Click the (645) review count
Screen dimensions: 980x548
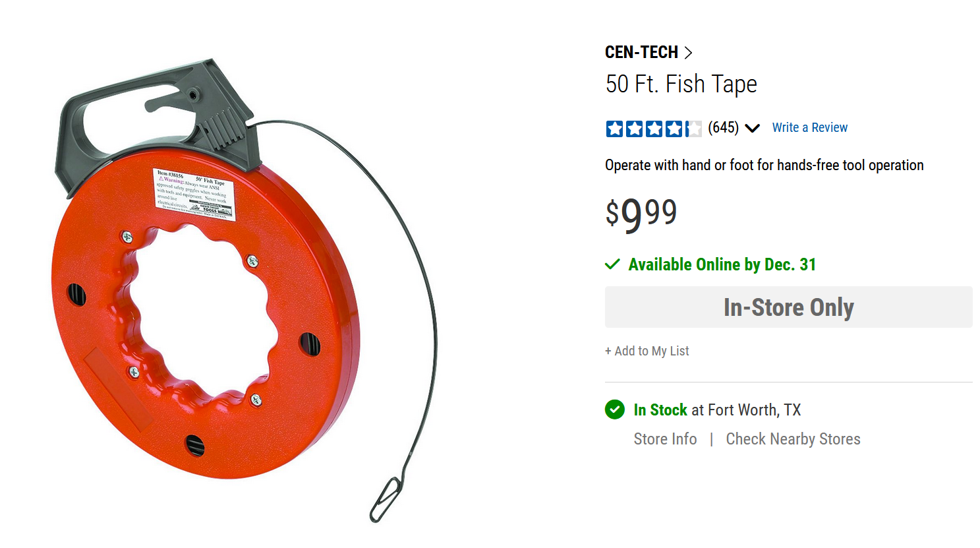(723, 127)
